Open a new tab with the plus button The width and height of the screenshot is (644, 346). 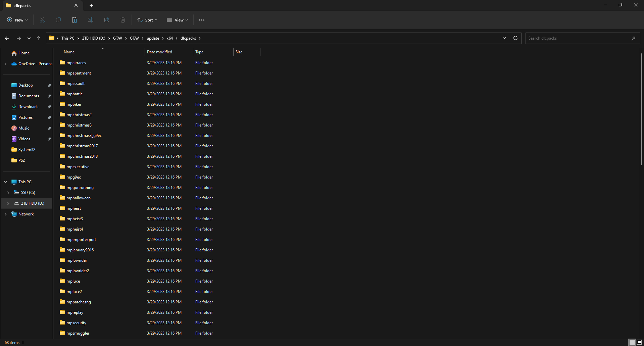tap(91, 5)
